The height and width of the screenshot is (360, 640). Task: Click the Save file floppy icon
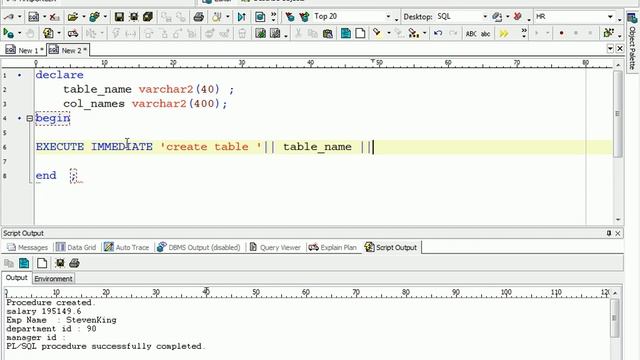click(x=119, y=17)
